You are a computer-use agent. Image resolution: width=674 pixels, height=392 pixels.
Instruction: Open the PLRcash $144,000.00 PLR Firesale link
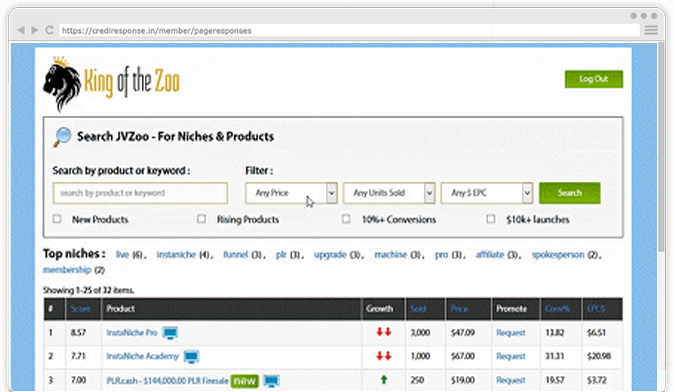tap(167, 381)
